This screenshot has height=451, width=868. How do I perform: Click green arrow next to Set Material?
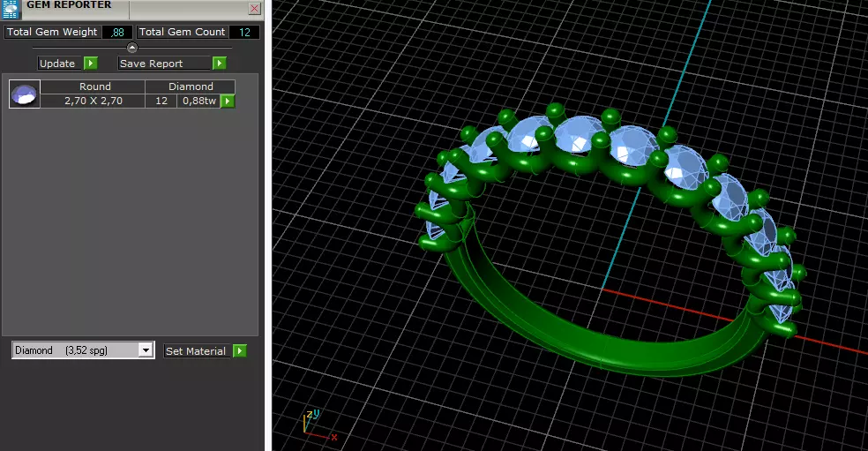(240, 350)
